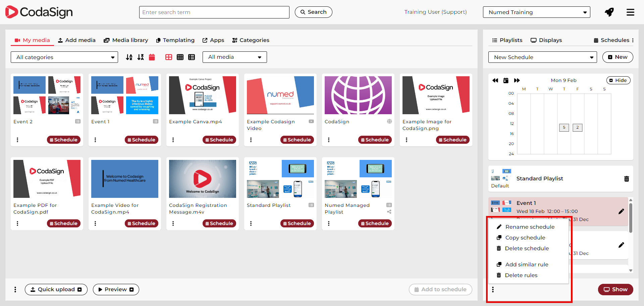The height and width of the screenshot is (306, 644).
Task: Click Schedule button for Example Canva.mp4
Action: [x=219, y=140]
